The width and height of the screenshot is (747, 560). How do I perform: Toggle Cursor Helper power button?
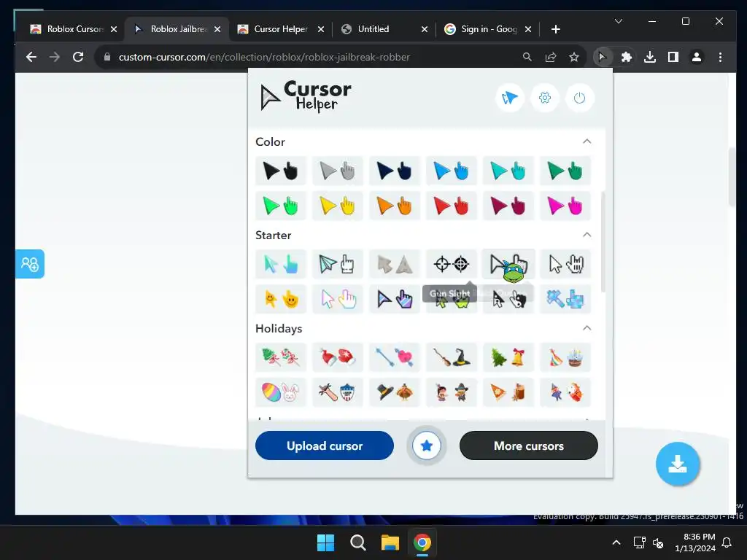coord(579,98)
